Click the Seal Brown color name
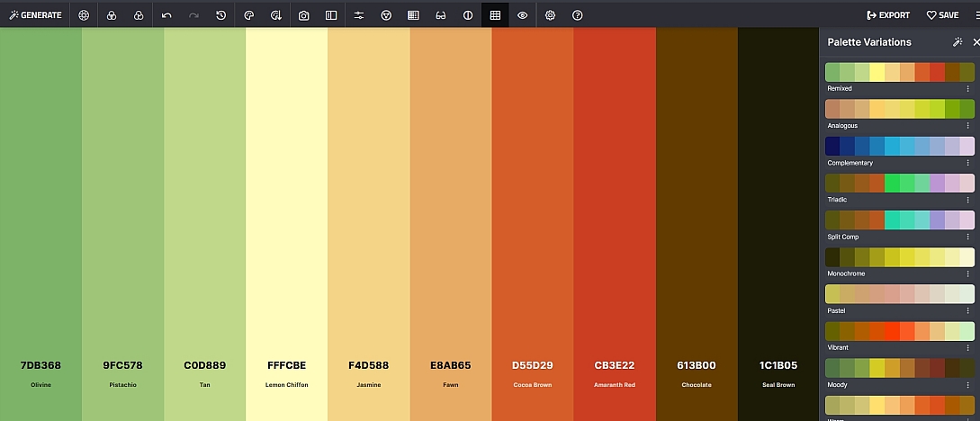Screen dimensions: 980x421 pyautogui.click(x=778, y=385)
